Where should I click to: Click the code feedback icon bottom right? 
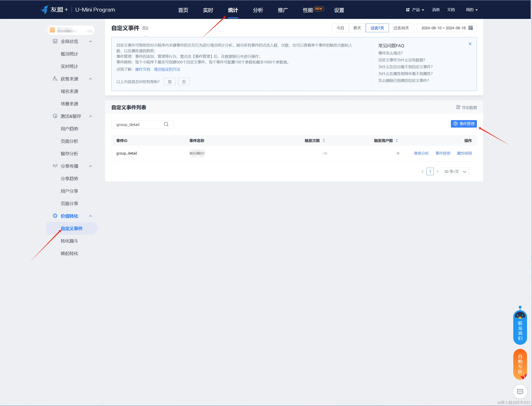coord(520,391)
